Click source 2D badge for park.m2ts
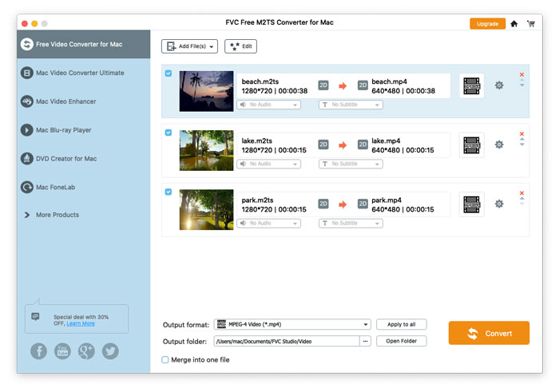This screenshot has height=392, width=559. [x=323, y=204]
